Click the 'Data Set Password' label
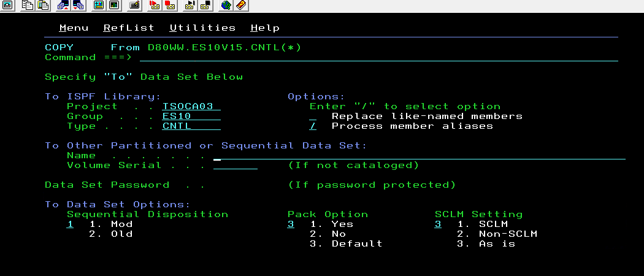 107,185
